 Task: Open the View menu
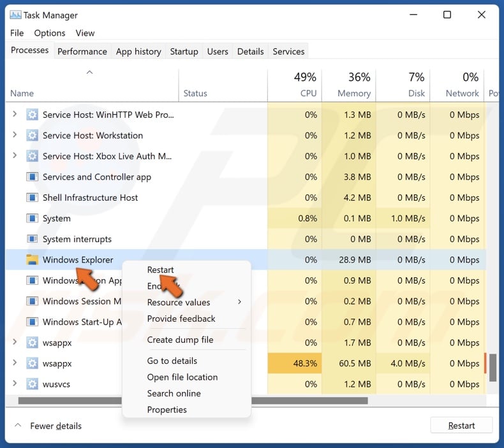pos(85,33)
